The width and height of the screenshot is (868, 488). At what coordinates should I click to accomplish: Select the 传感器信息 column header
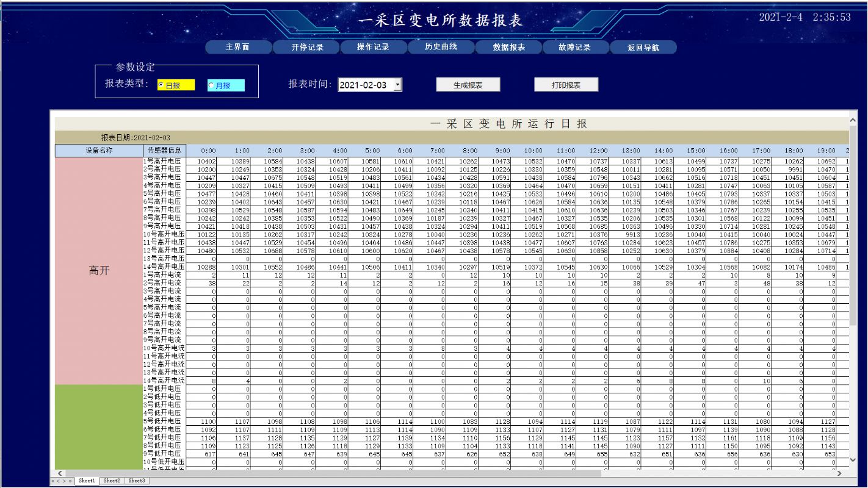click(164, 150)
